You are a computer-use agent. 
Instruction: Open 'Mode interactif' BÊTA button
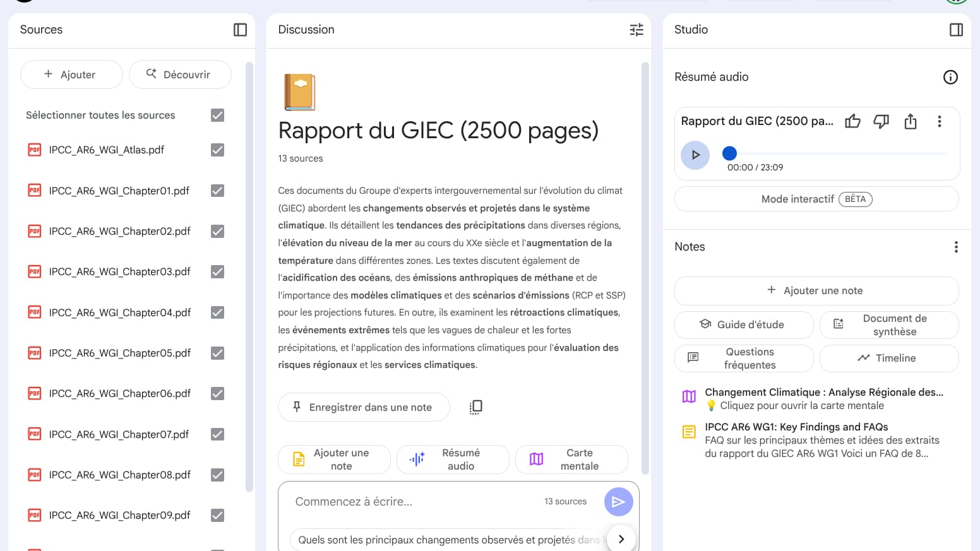(816, 199)
